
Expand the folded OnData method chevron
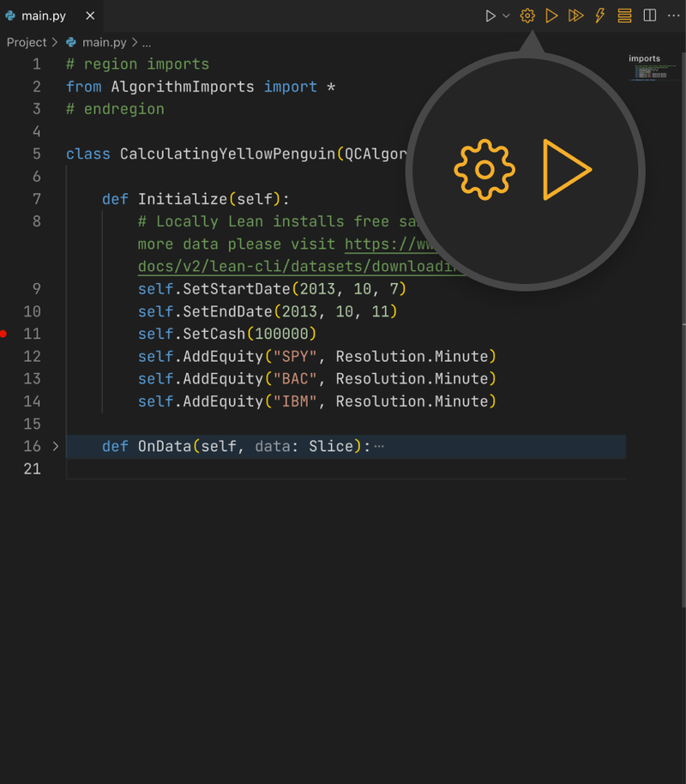(56, 446)
